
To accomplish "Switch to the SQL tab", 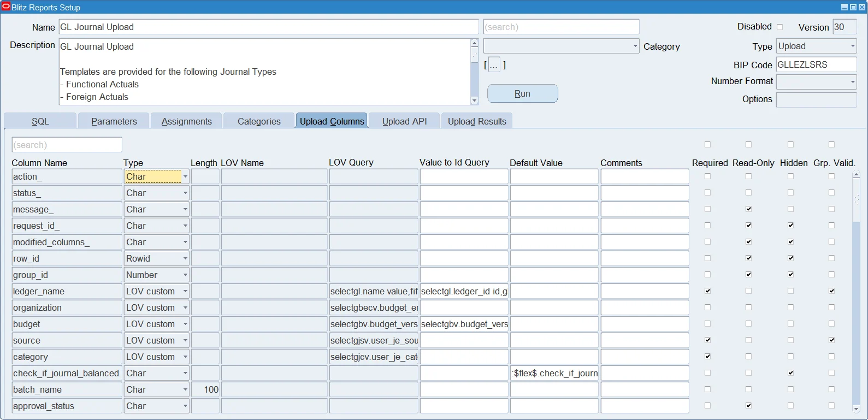I will point(40,121).
